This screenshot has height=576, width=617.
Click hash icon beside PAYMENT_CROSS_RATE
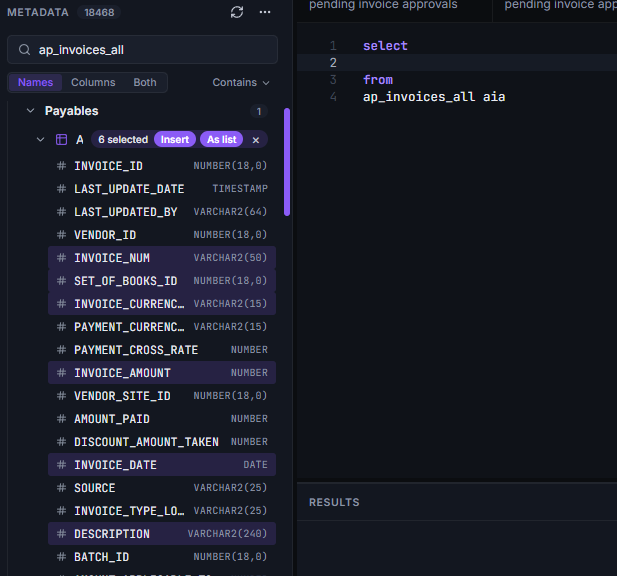[61, 350]
